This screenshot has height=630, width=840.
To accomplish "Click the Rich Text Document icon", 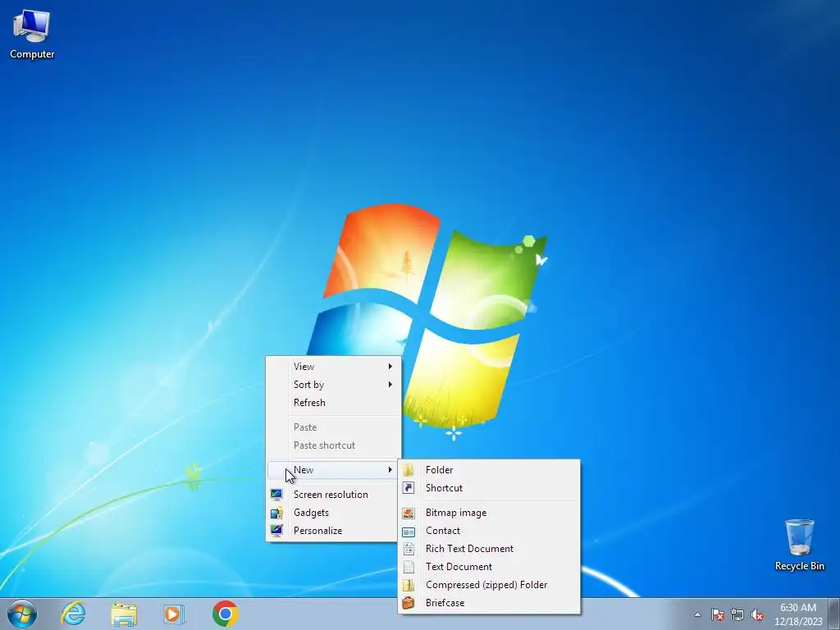I will [409, 549].
